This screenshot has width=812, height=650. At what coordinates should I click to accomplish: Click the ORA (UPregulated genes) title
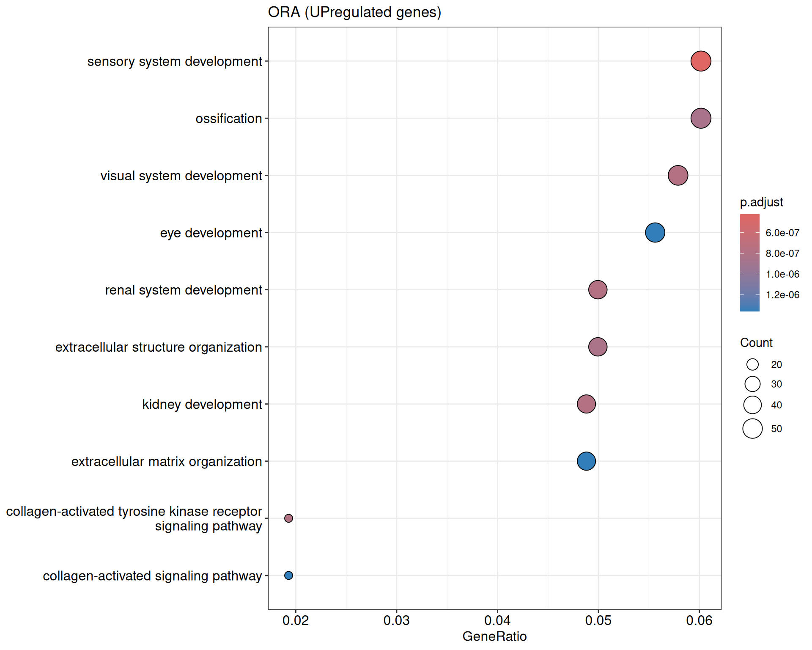pyautogui.click(x=354, y=12)
